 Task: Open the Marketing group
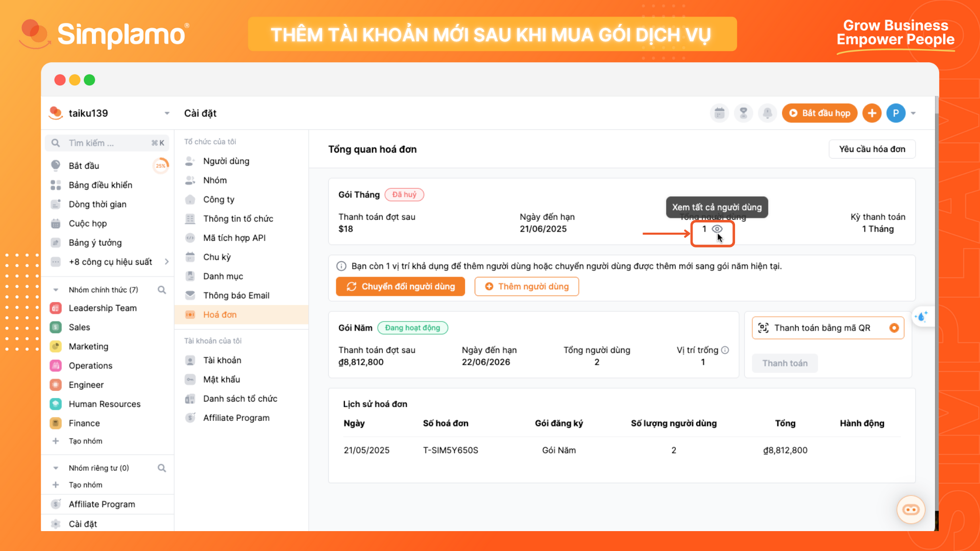click(x=88, y=346)
